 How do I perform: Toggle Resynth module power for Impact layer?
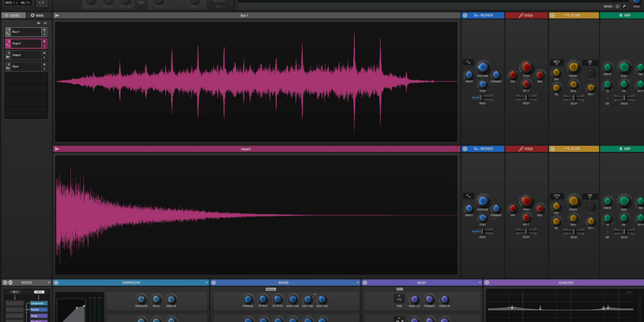click(466, 149)
